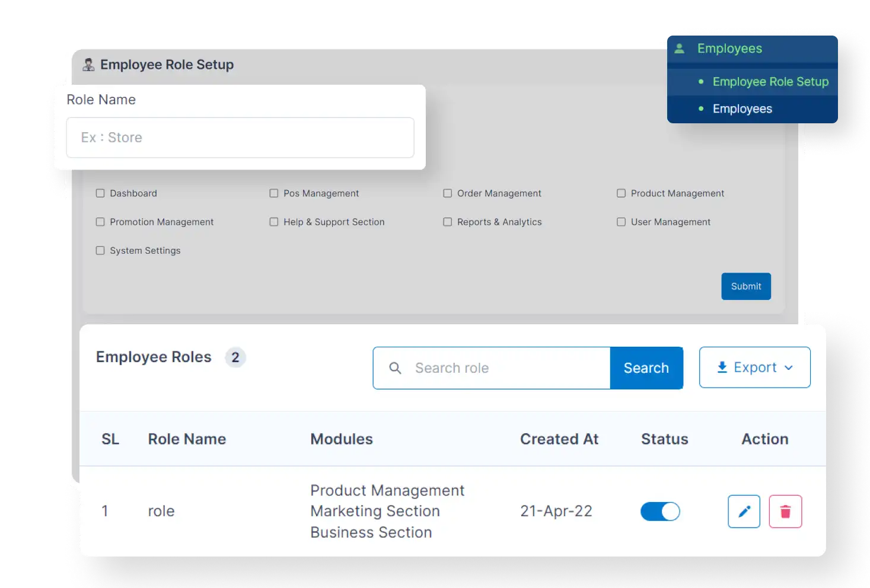
Task: Click the Search button beside search field
Action: [646, 367]
